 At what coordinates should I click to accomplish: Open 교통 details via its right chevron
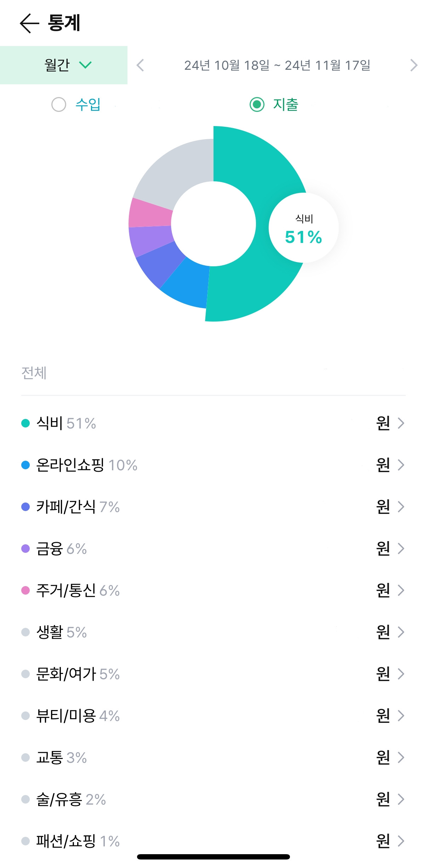(x=401, y=758)
